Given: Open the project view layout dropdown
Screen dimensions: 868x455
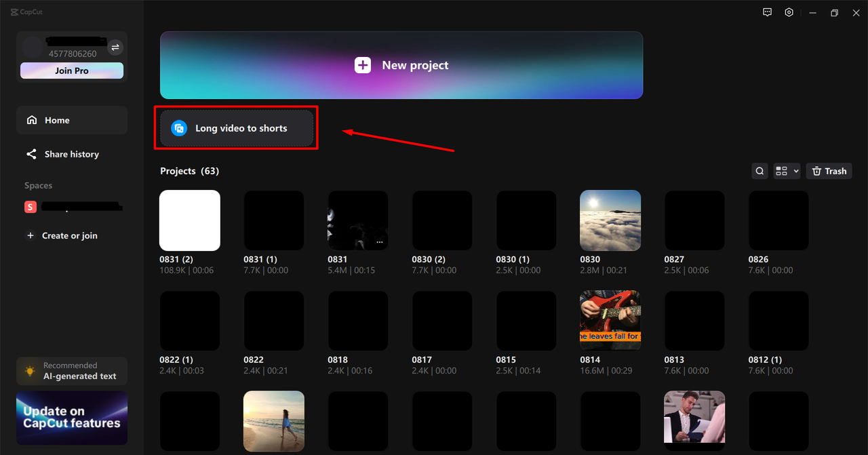Looking at the screenshot, I should click(787, 171).
